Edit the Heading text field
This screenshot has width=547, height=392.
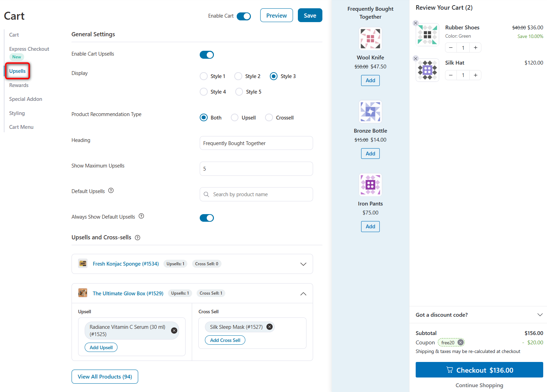point(256,143)
